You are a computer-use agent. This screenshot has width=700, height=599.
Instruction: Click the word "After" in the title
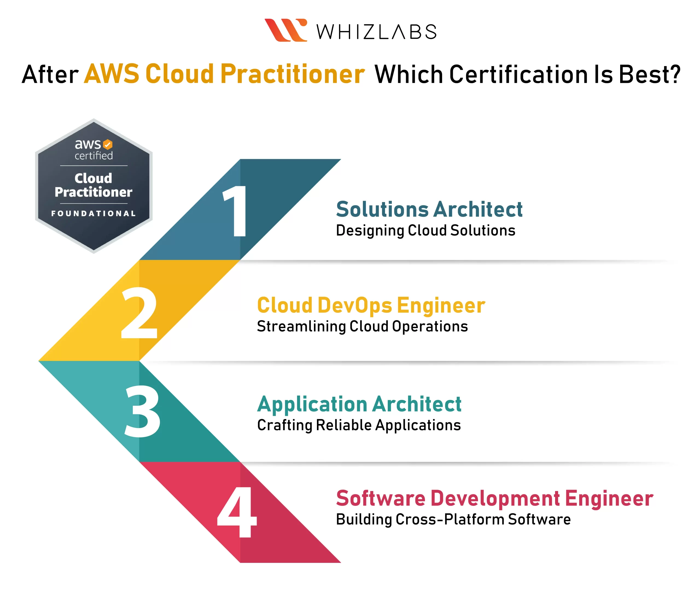(x=50, y=74)
